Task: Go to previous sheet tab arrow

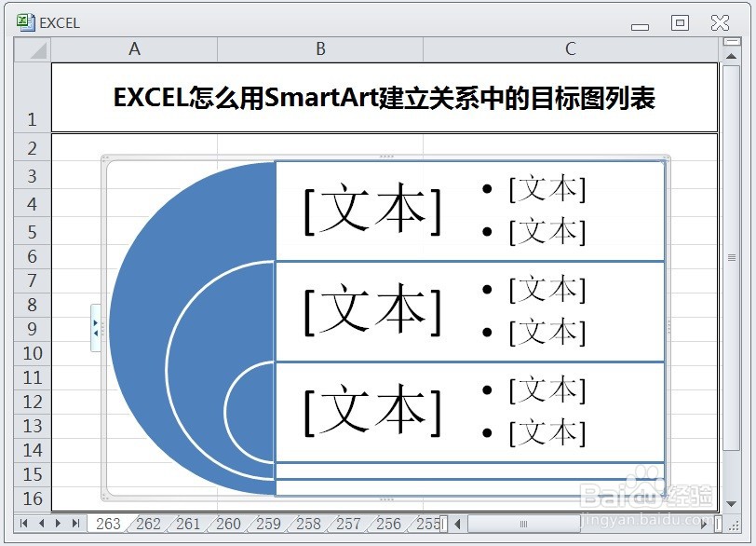Action: coord(42,524)
